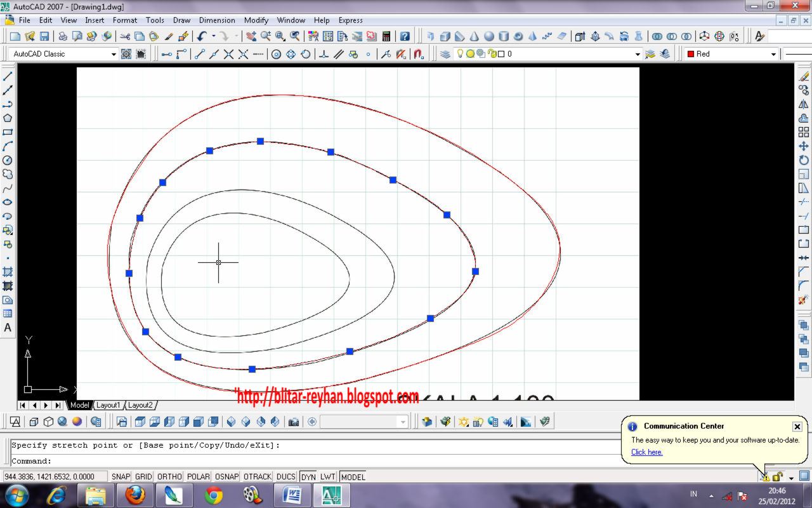This screenshot has width=812, height=508.
Task: Activate the Move tool
Action: point(804,146)
